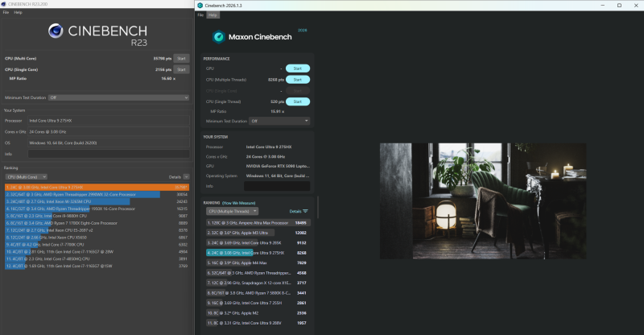This screenshot has height=335, width=644.
Task: Select ranking row Ampere Altra Max Processor
Action: click(258, 223)
